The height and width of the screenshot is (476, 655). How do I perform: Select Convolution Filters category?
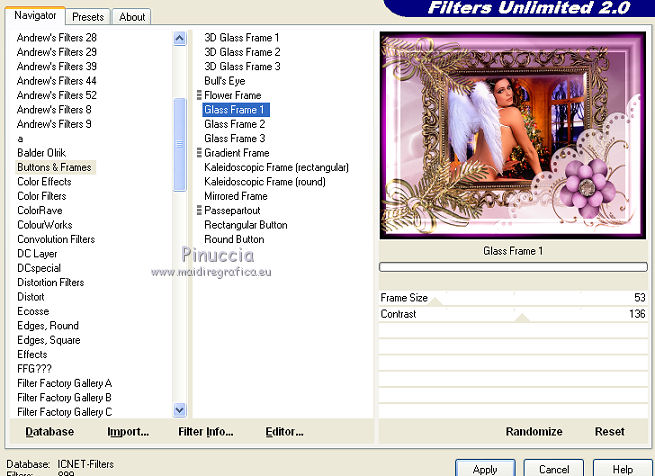pos(56,239)
